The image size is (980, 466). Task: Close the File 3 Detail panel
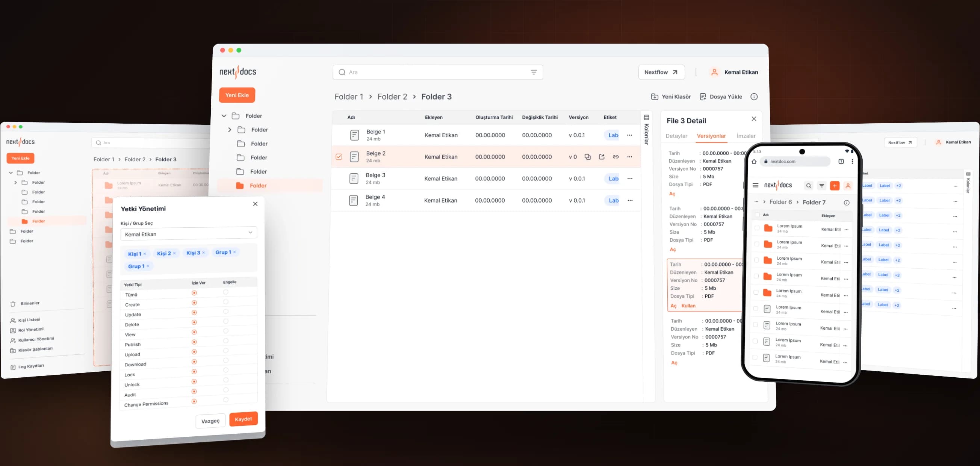coord(754,119)
